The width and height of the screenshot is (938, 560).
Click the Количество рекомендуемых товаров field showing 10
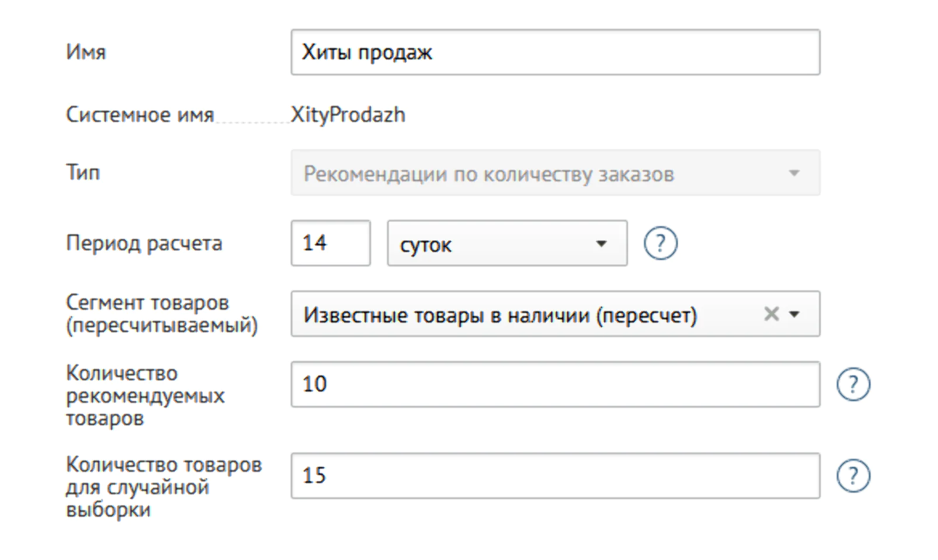click(555, 384)
